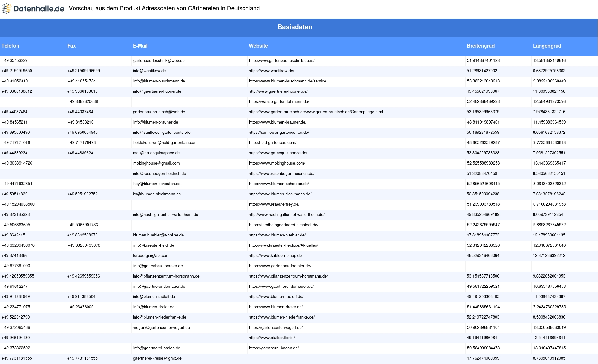The width and height of the screenshot is (598, 364).
Task: Click phone number +49 9666188612
Action: (x=17, y=91)
